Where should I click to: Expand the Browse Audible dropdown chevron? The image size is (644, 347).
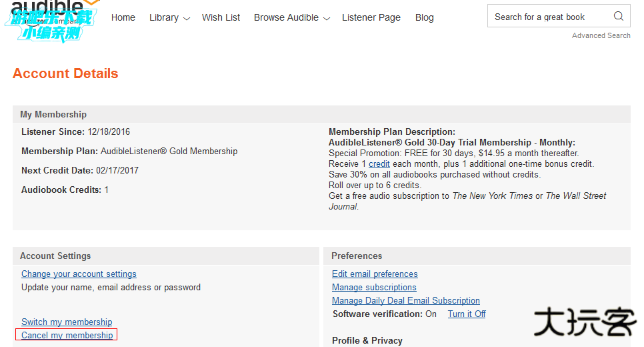pyautogui.click(x=326, y=19)
